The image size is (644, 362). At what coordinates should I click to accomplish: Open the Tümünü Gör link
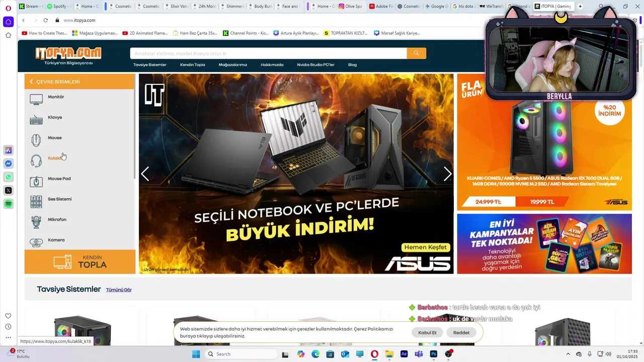[x=119, y=290]
